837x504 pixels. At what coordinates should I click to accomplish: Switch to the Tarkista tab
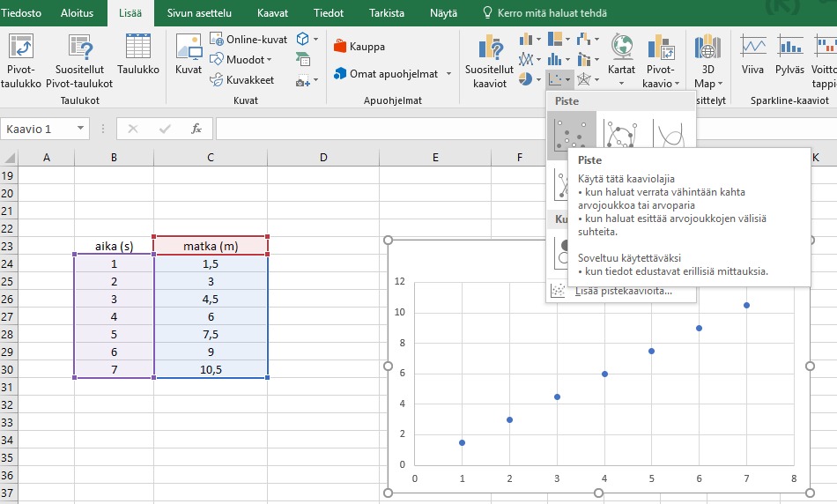pos(387,13)
